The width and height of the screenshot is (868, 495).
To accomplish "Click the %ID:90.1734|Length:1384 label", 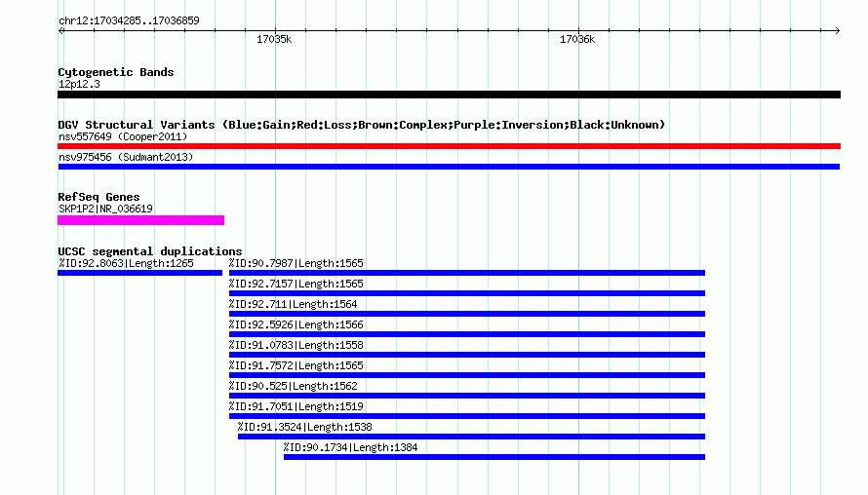I will coord(350,447).
